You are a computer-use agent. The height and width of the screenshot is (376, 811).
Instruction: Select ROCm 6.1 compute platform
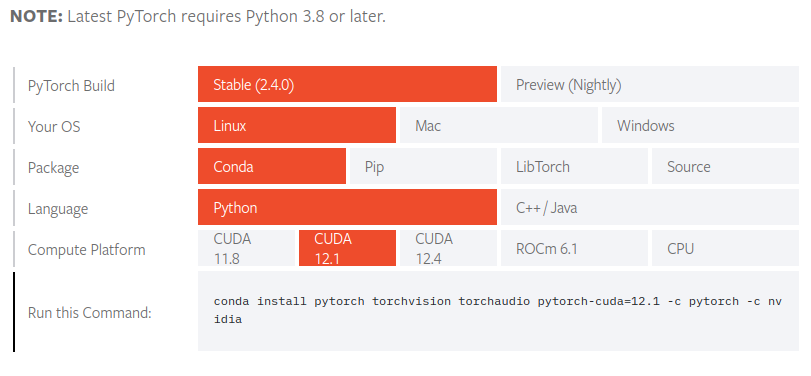574,248
